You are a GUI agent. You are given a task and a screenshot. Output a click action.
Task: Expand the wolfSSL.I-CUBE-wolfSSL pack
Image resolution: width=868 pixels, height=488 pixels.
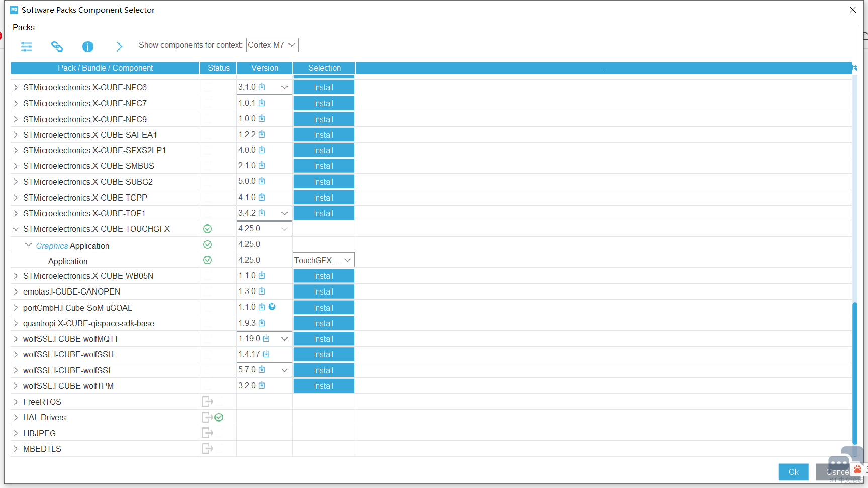(16, 370)
